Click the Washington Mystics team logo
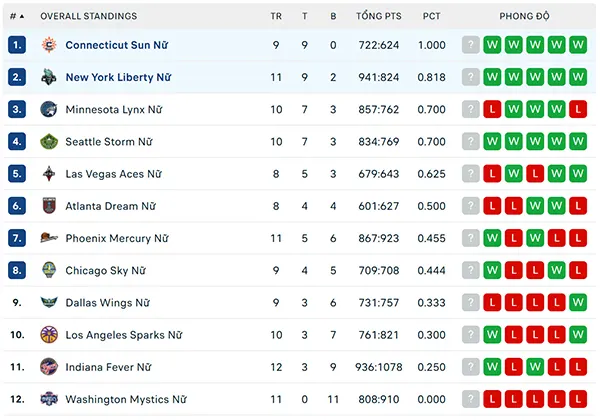 point(49,399)
